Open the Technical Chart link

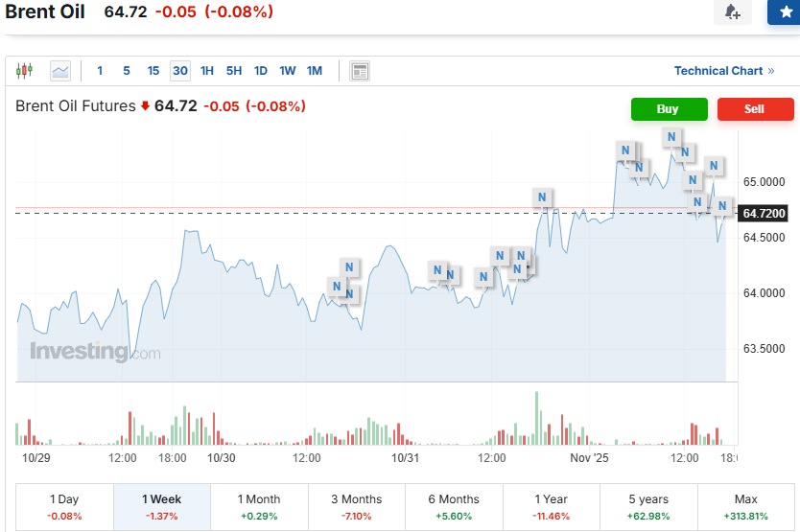(724, 71)
